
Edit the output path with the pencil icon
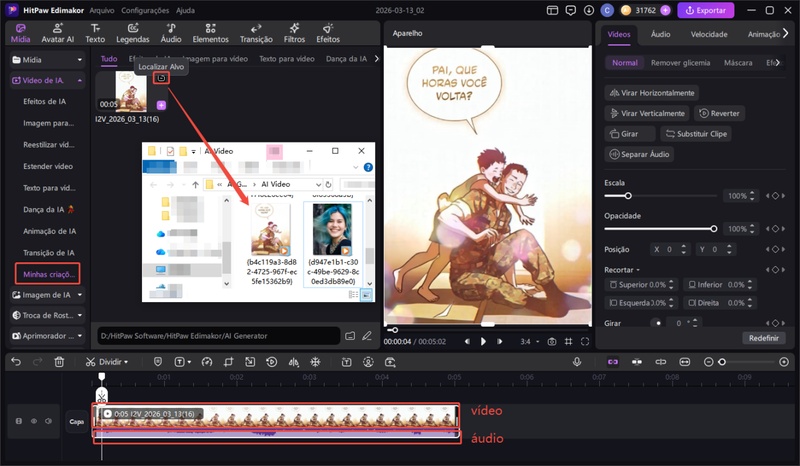point(367,336)
